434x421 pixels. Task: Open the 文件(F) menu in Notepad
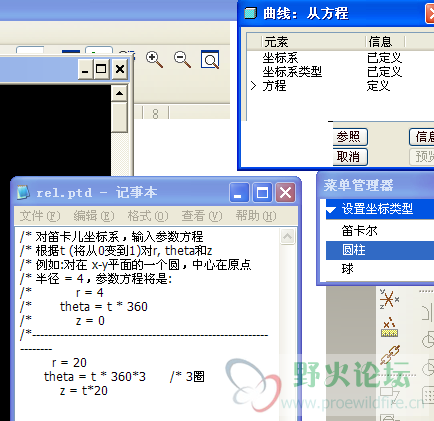pyautogui.click(x=40, y=216)
